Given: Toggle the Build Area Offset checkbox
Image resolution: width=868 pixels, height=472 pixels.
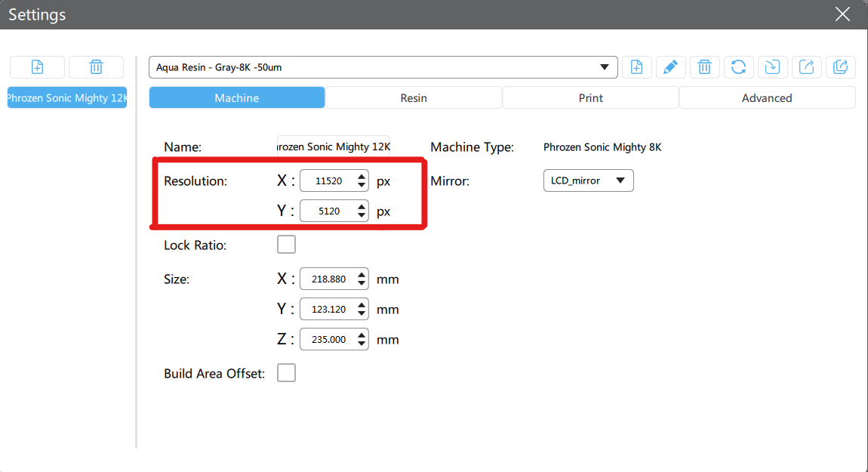Looking at the screenshot, I should (286, 373).
